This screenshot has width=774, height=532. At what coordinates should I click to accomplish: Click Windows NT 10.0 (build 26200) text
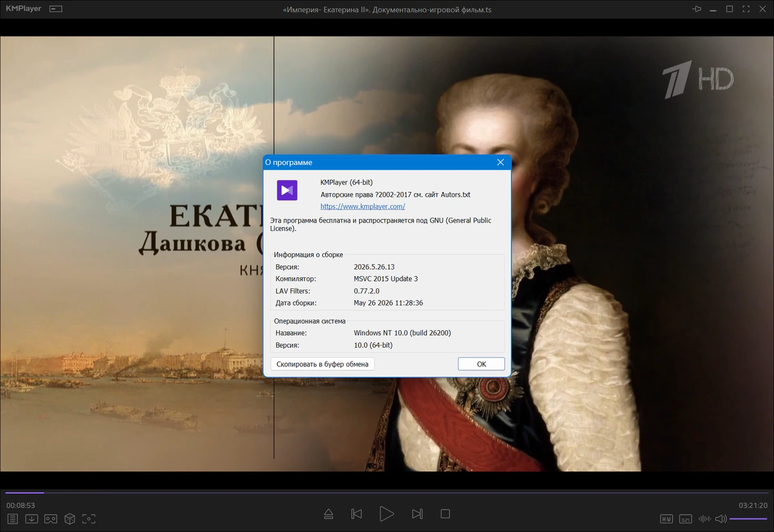pos(402,333)
